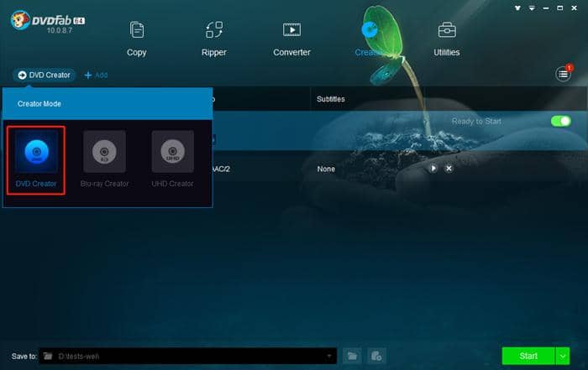Preview the title with play button
The image size is (588, 370).
[433, 169]
